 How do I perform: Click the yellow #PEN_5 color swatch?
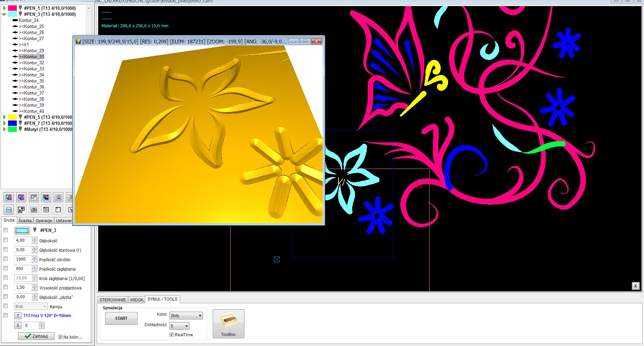pyautogui.click(x=12, y=117)
